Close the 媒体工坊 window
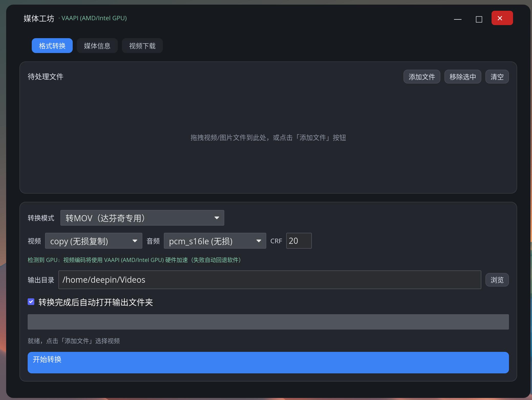This screenshot has width=532, height=400. pos(502,18)
